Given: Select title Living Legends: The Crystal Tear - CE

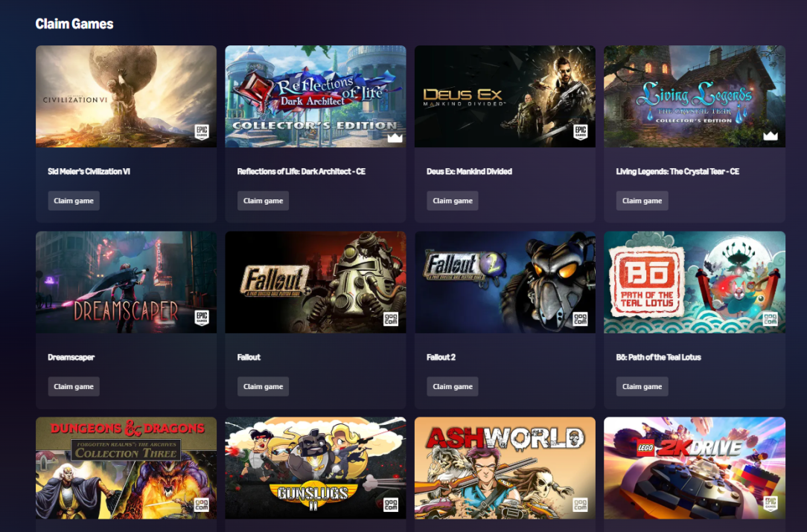Looking at the screenshot, I should click(677, 171).
